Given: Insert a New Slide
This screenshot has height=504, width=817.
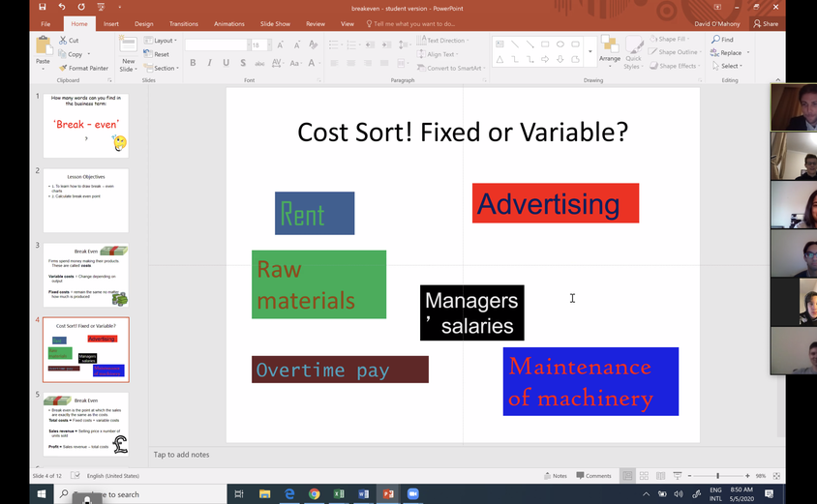Looking at the screenshot, I should (128, 53).
